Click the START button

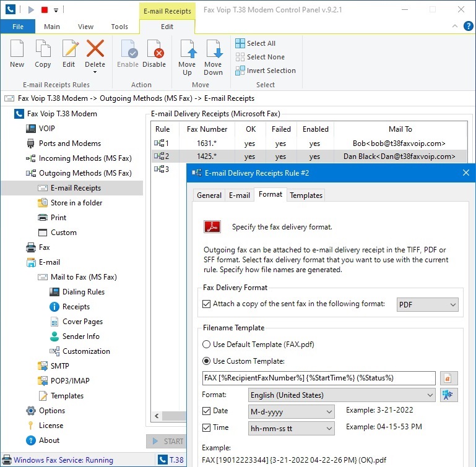click(x=167, y=441)
